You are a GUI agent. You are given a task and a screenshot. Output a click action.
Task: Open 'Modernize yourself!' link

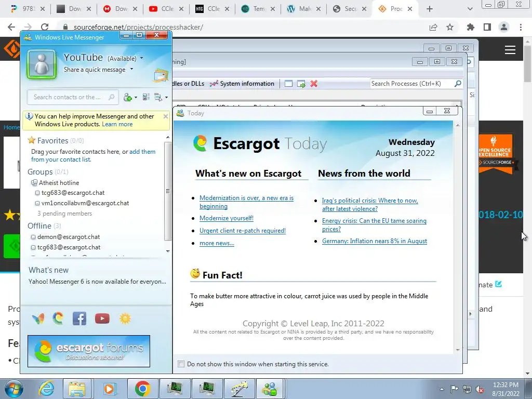[227, 218]
